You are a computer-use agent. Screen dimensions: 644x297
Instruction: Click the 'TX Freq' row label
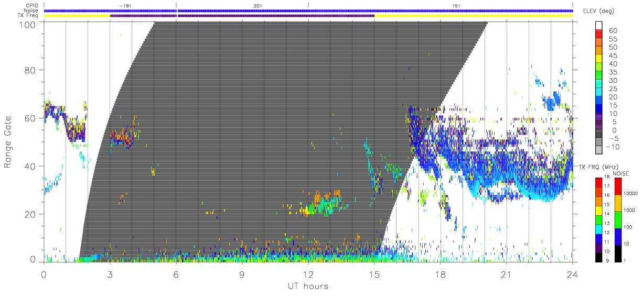29,16
